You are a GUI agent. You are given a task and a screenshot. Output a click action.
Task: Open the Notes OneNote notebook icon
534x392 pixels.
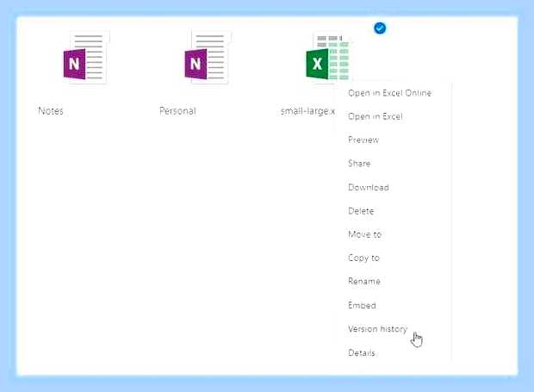click(x=86, y=58)
